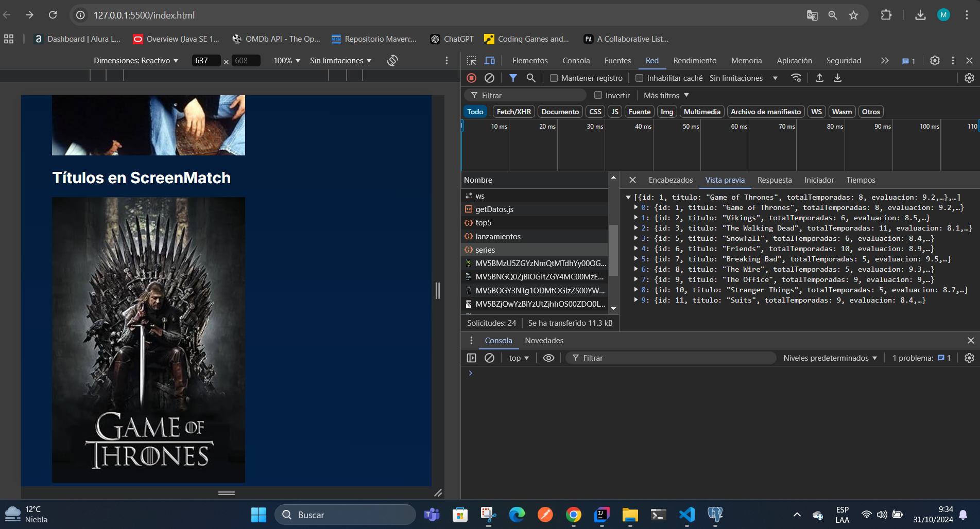The image size is (980, 529).
Task: Activate the inspect element picker icon
Action: pyautogui.click(x=471, y=60)
